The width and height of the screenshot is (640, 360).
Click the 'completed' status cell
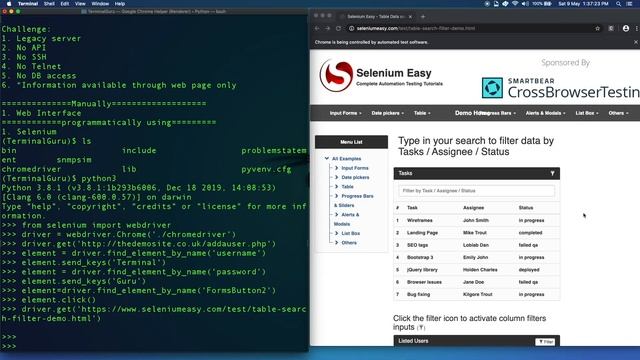tap(530, 233)
